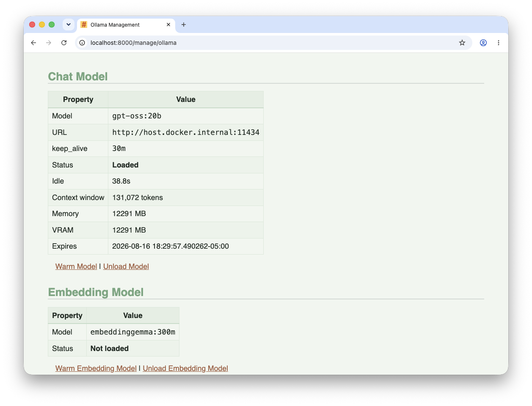
Task: Open the Chrome profile icon
Action: coord(483,43)
